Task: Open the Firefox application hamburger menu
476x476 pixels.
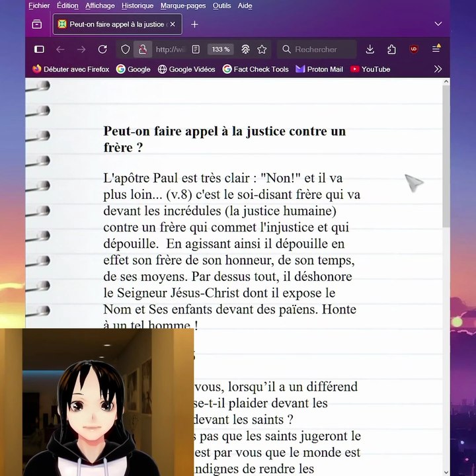Action: click(x=436, y=48)
